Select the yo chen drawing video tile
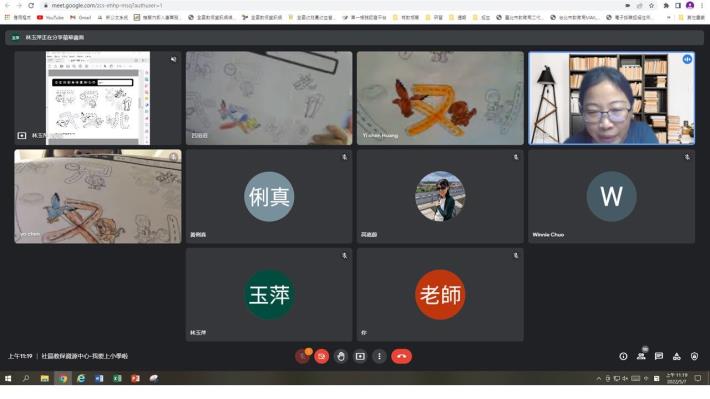Image resolution: width=710 pixels, height=399 pixels. (98, 197)
